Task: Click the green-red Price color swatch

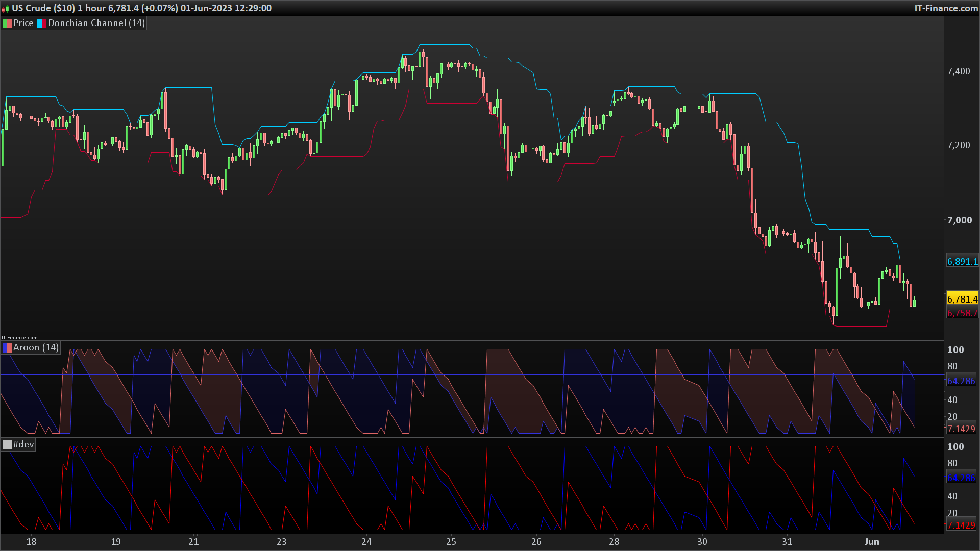Action: 7,23
